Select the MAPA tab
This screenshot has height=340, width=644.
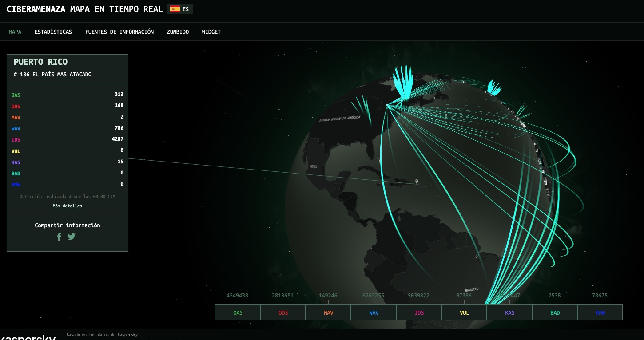click(15, 32)
